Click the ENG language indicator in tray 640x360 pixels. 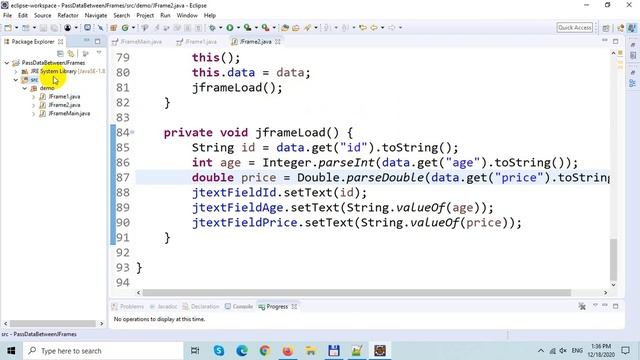577,351
